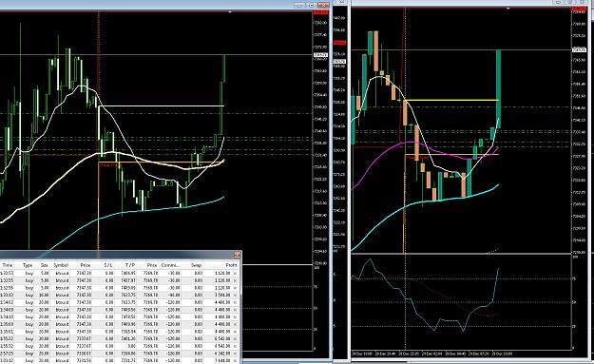Image resolution: width=594 pixels, height=364 pixels.
Task: Click the open Price header beside Symbol
Action: point(86,265)
